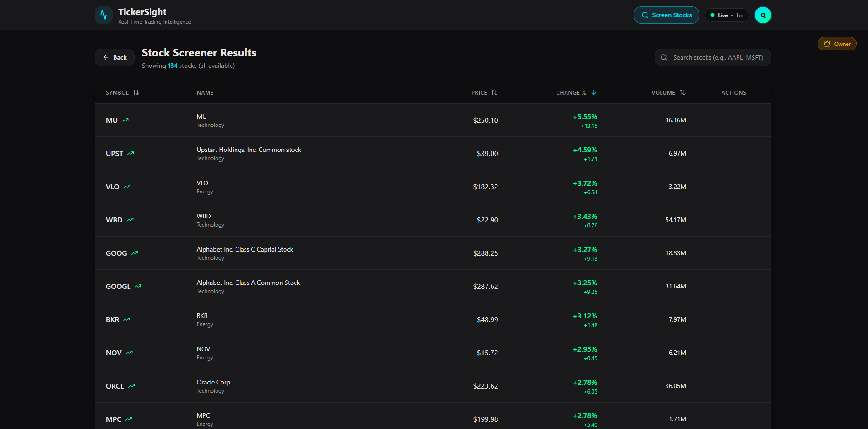This screenshot has height=429, width=868.
Task: Open the Q user avatar menu
Action: point(763,15)
